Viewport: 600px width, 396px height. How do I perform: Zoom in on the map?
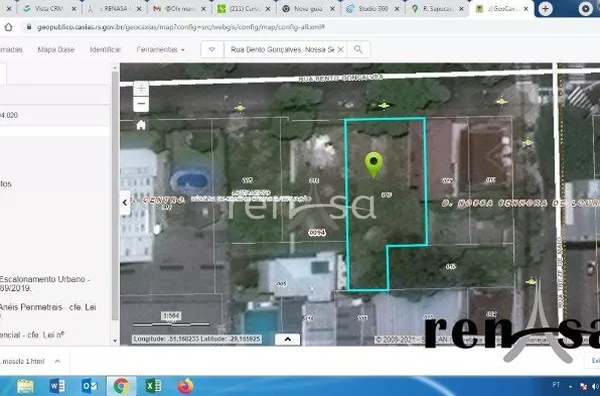click(x=141, y=89)
